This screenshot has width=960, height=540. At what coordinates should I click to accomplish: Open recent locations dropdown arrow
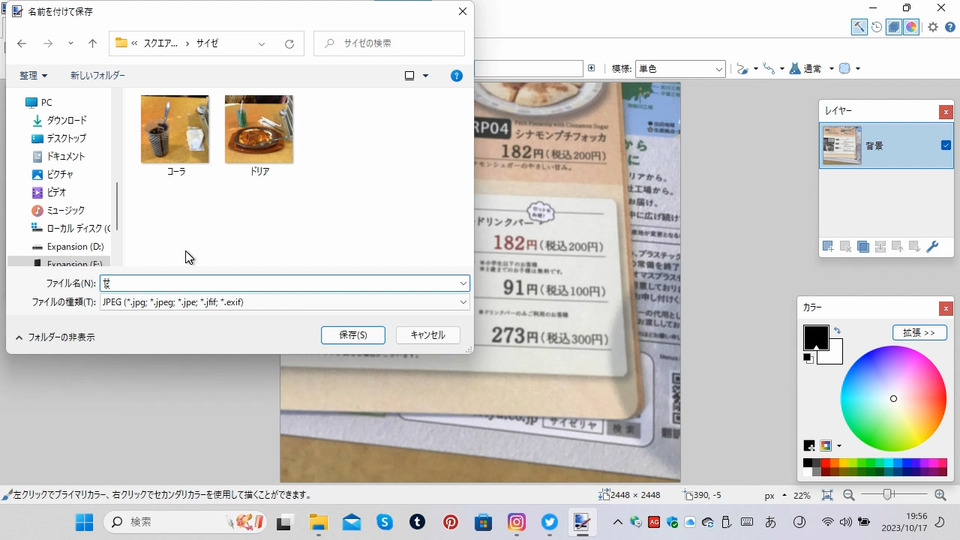point(70,43)
